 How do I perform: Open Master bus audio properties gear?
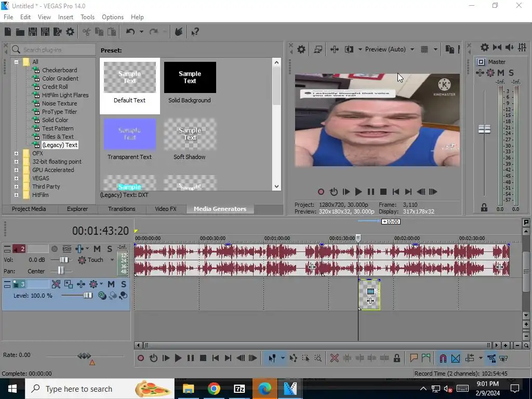pos(485,47)
